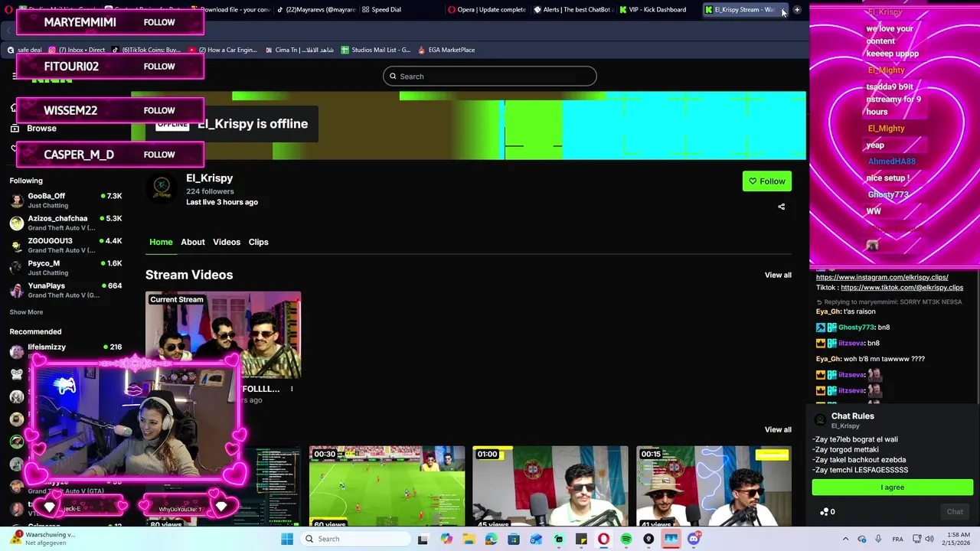Open clock showing 1:58 AM
The width and height of the screenshot is (980, 551).
pos(958,539)
